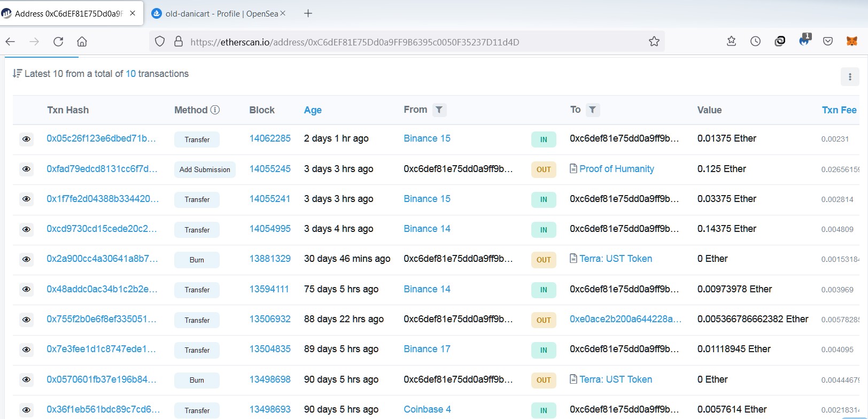Open transaction hash 0x05c26f123e6dbed71b

point(101,138)
